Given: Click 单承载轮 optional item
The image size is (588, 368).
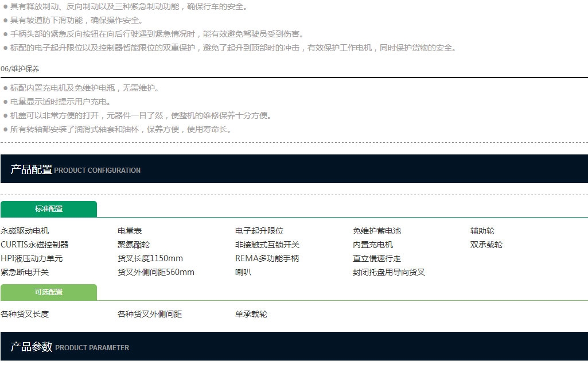Looking at the screenshot, I should pos(251,314).
